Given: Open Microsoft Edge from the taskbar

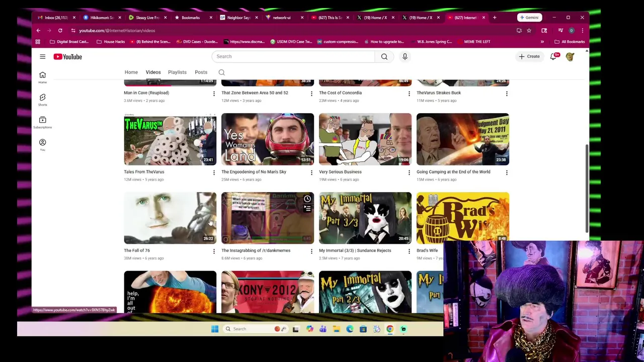Looking at the screenshot, I should (x=350, y=329).
